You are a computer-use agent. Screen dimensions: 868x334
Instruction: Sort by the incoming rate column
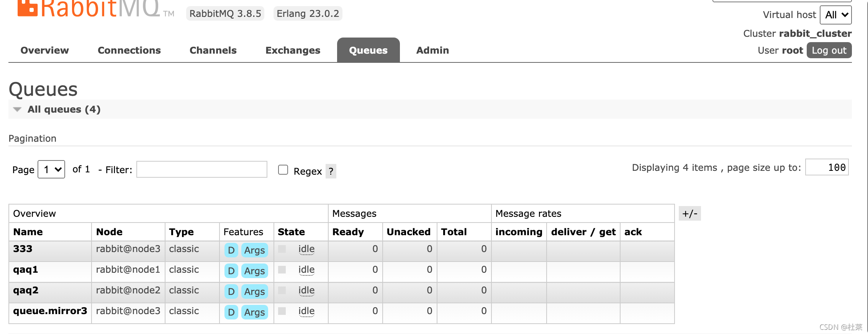519,232
